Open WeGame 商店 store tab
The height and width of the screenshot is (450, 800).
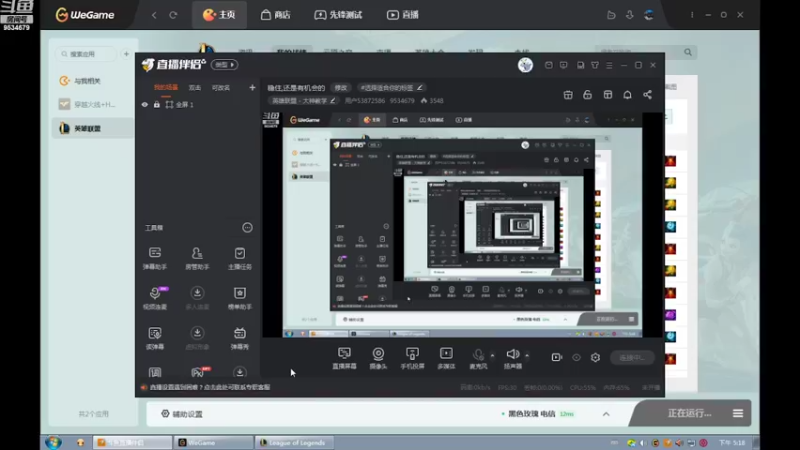(x=276, y=15)
